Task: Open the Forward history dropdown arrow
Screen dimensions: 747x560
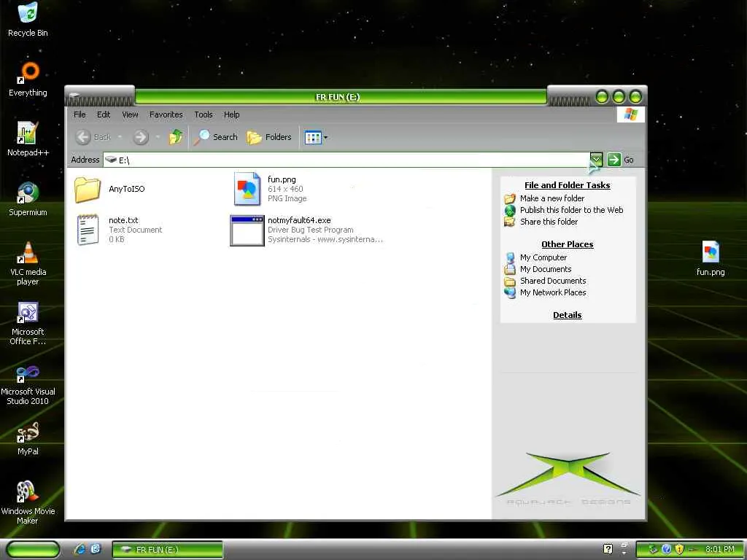Action: click(x=158, y=137)
